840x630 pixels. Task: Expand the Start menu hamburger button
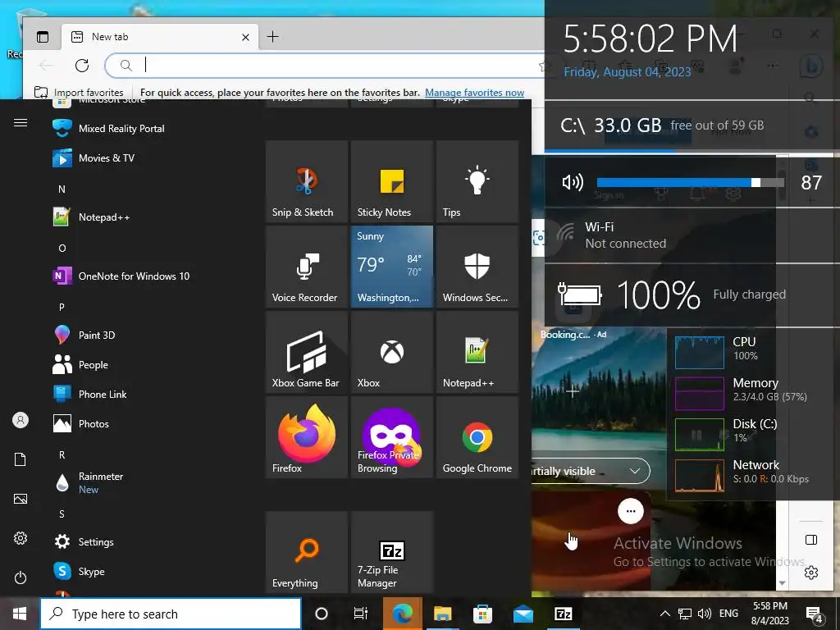tap(21, 123)
